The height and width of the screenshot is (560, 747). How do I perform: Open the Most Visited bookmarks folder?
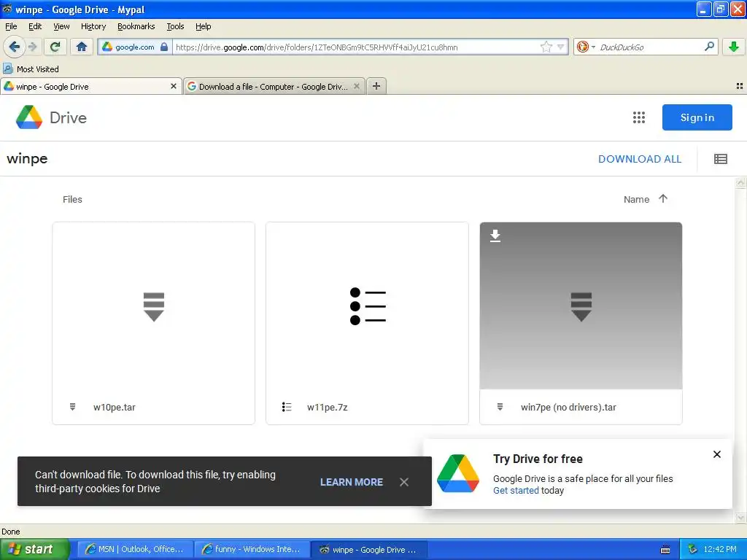tap(31, 69)
